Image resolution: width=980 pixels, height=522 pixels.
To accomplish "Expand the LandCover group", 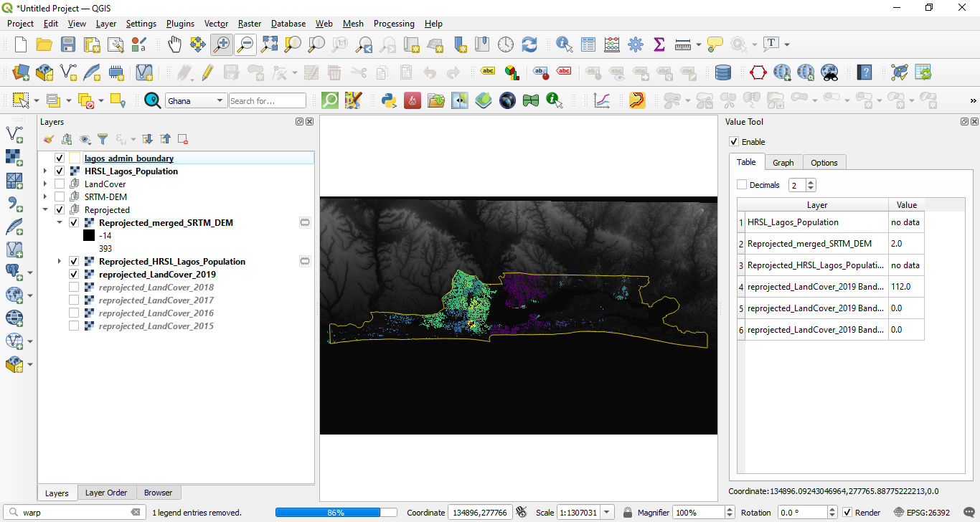I will [46, 184].
